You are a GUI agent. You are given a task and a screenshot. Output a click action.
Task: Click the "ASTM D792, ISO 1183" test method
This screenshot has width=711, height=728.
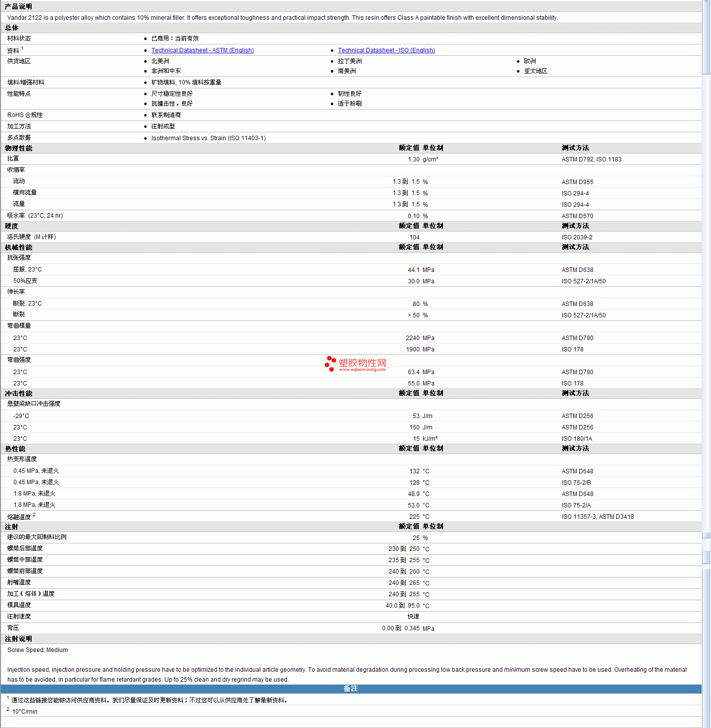pyautogui.click(x=592, y=159)
